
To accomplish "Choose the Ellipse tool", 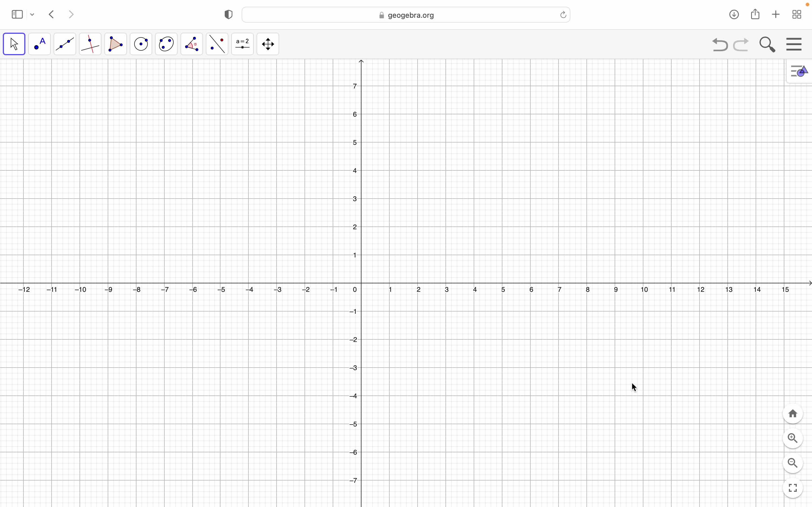I will click(166, 44).
